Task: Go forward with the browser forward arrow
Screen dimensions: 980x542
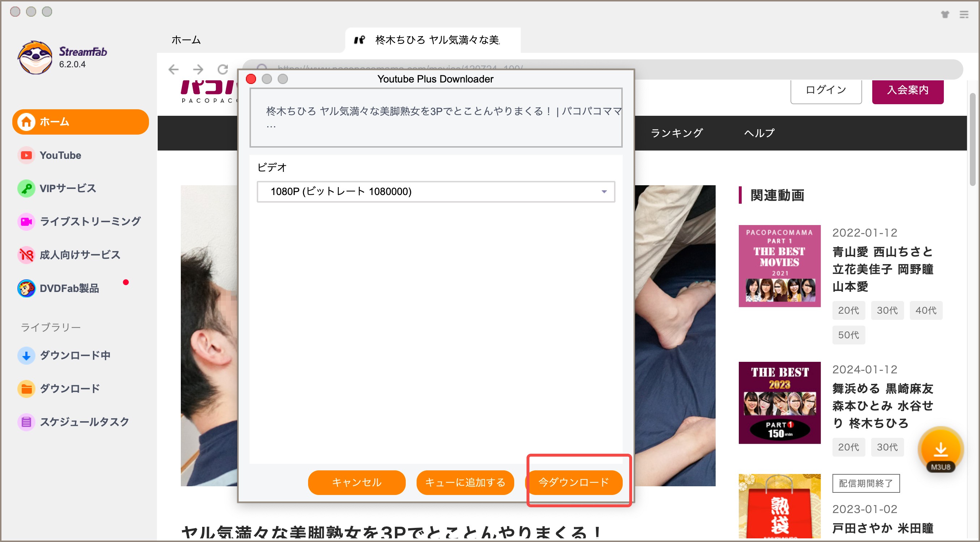Action: pos(198,69)
